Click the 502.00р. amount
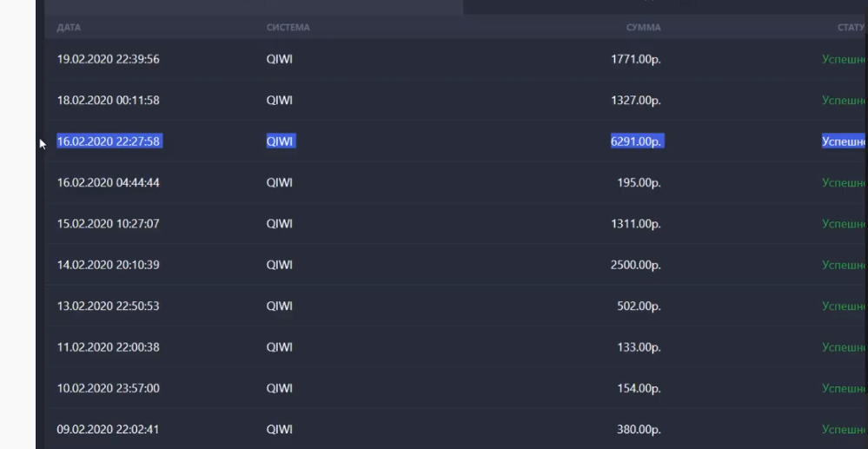The image size is (868, 449). point(639,307)
